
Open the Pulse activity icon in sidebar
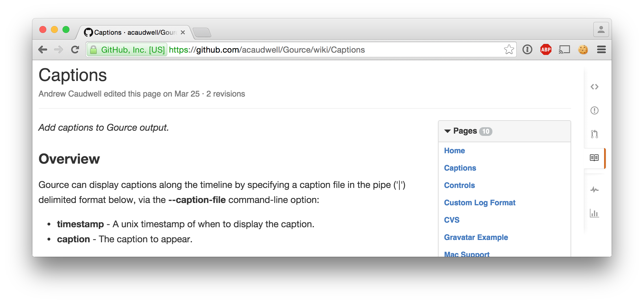594,190
